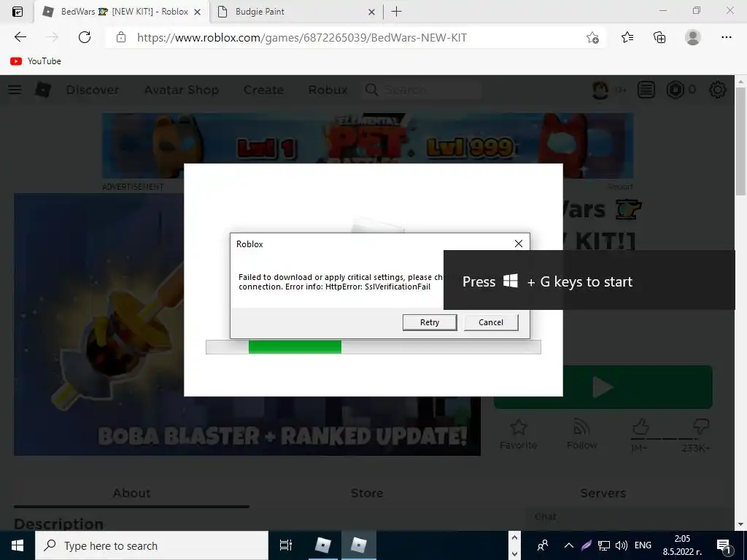
Task: Open the Robux balance icon
Action: pyautogui.click(x=675, y=90)
